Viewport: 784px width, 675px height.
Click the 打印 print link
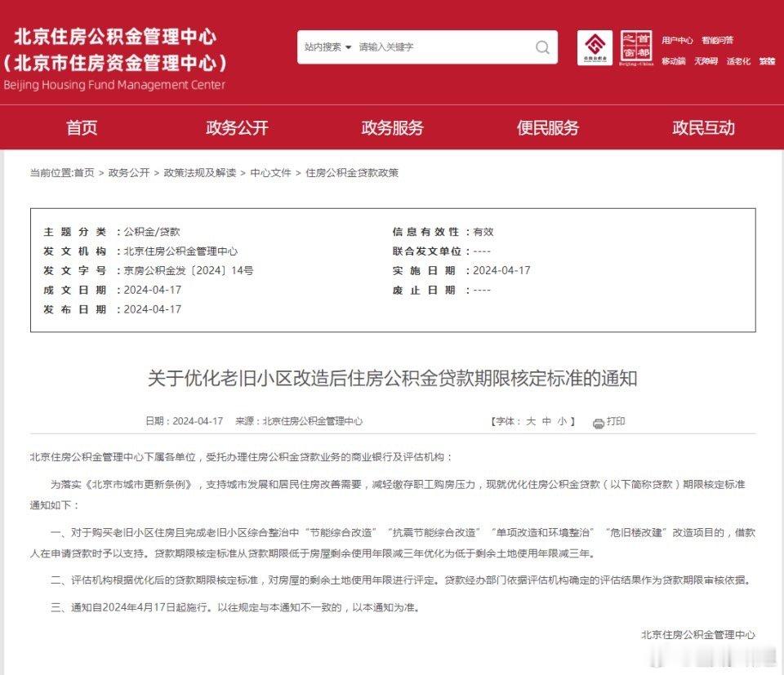click(x=616, y=421)
